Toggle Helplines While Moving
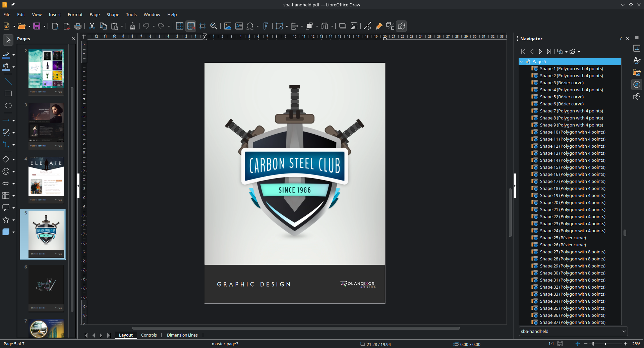The width and height of the screenshot is (644, 348). 202,26
